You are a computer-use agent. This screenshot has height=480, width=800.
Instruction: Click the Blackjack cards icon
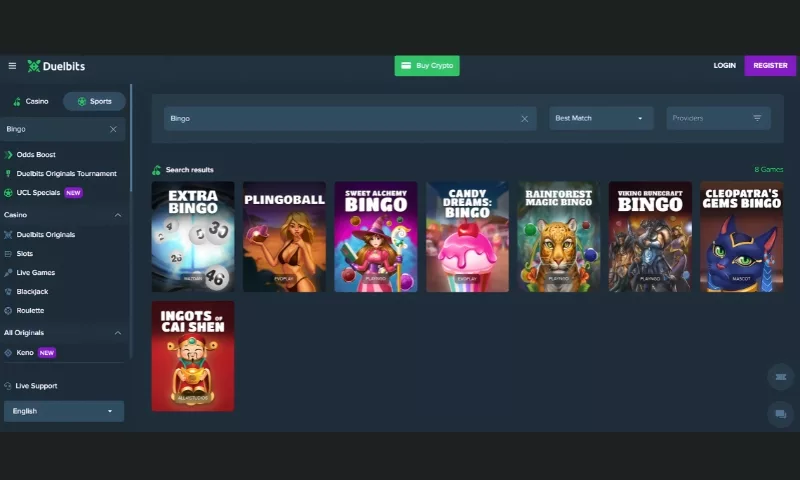(8, 292)
